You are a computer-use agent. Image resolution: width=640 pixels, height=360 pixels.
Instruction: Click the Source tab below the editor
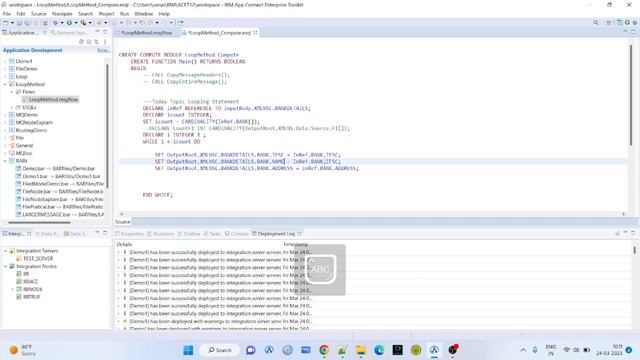[x=122, y=222]
